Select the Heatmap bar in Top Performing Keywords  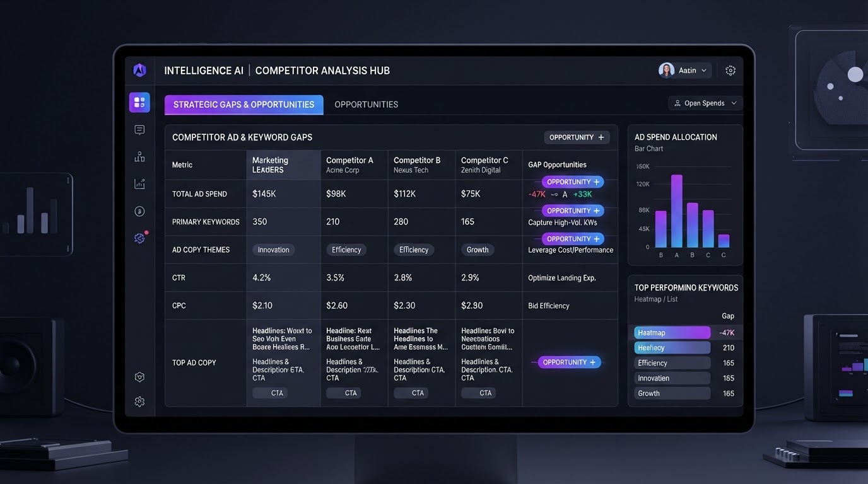(x=672, y=333)
